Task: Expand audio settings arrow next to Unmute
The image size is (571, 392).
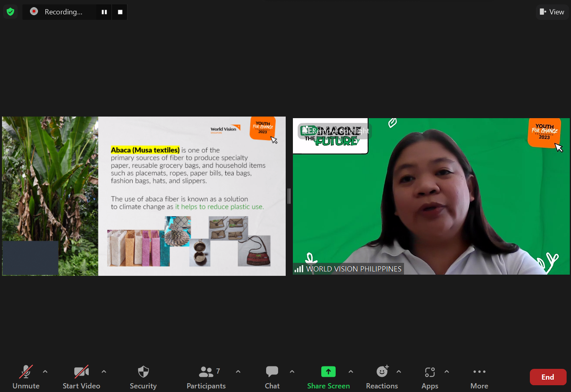Action: [x=45, y=372]
